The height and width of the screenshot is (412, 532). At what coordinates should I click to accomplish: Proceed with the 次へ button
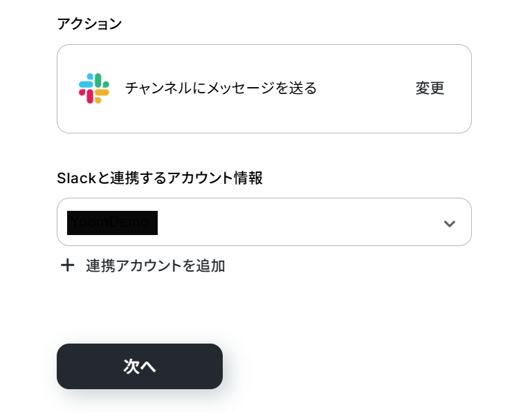(x=140, y=366)
